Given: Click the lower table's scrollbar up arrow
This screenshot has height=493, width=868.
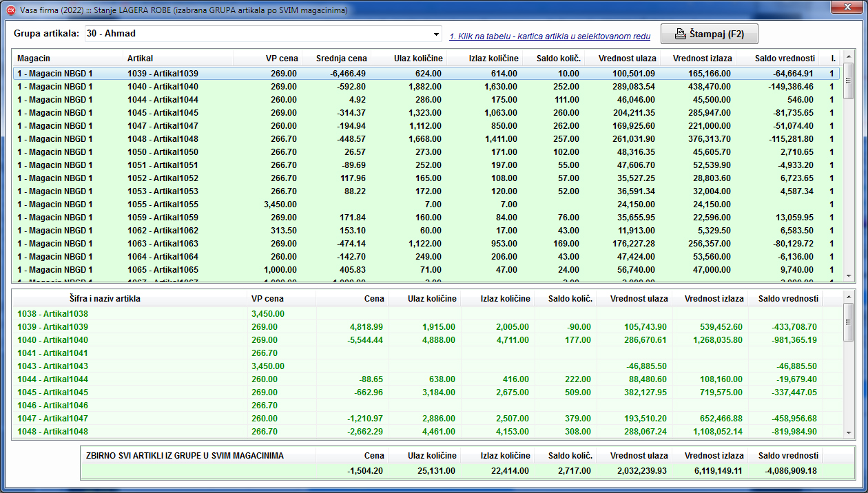Looking at the screenshot, I should tap(849, 297).
